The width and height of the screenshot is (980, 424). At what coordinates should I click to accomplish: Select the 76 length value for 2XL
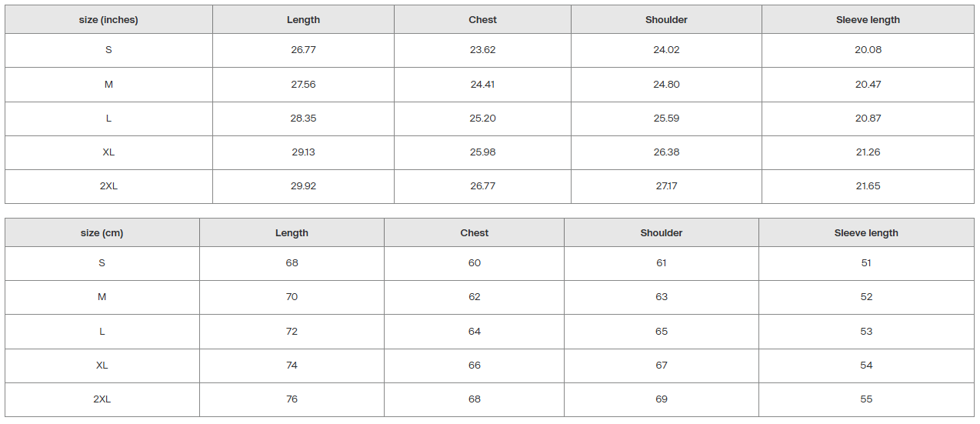292,399
